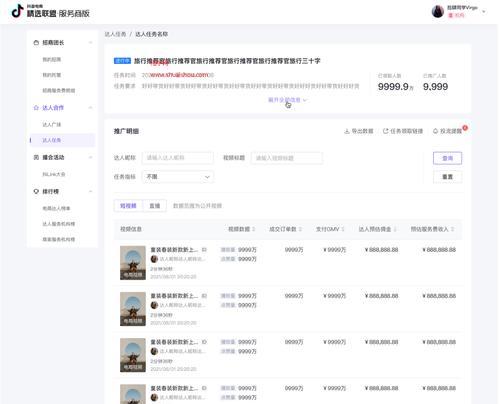Expand all task info via 展开全部信息
This screenshot has width=500, height=404.
[x=287, y=100]
